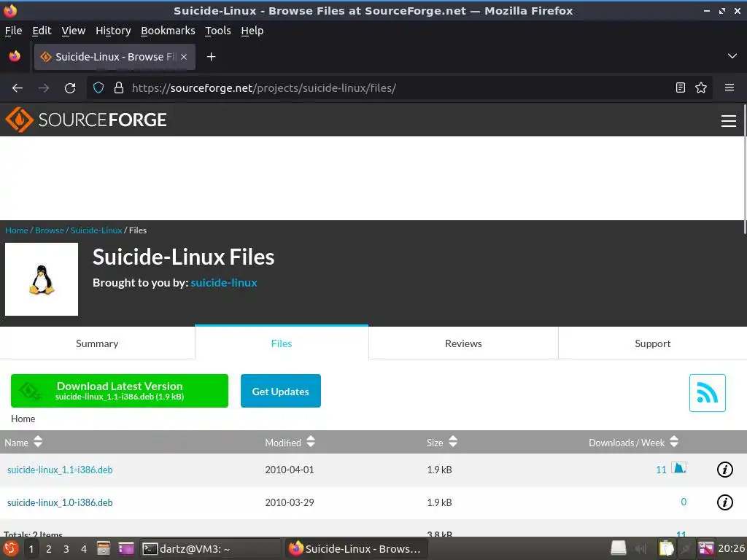The height and width of the screenshot is (560, 747).
Task: Click the forward navigation arrow
Action: [x=44, y=87]
